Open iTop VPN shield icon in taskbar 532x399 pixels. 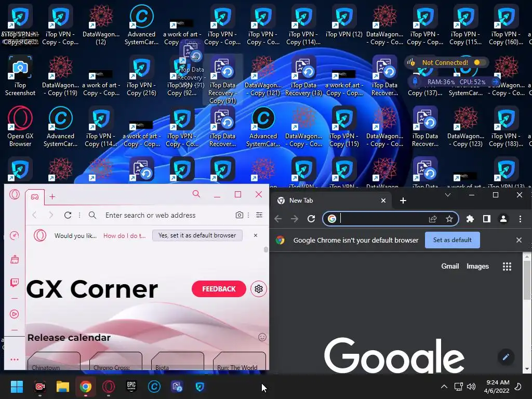coord(200,387)
